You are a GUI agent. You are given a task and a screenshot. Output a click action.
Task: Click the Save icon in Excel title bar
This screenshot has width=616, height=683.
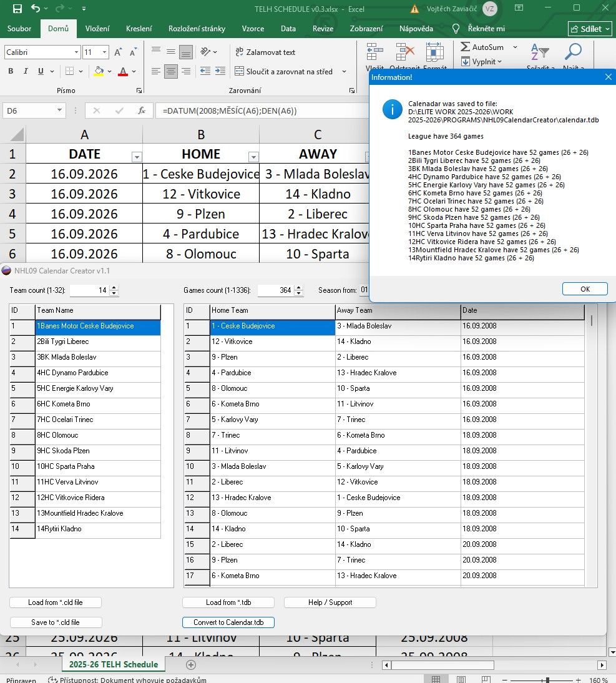point(17,9)
